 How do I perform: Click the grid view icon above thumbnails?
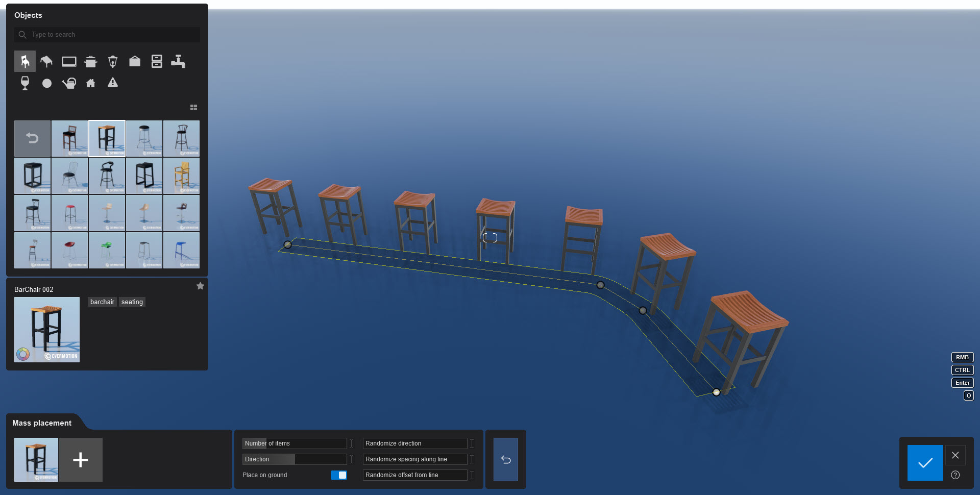[x=194, y=107]
